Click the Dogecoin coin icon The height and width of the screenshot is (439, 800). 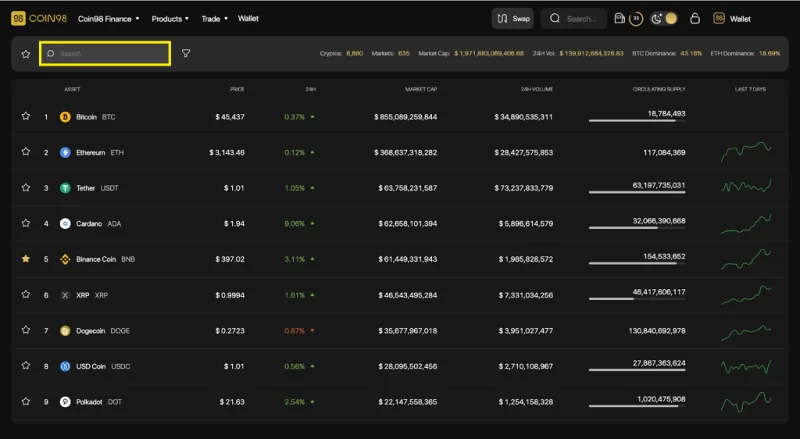point(65,331)
